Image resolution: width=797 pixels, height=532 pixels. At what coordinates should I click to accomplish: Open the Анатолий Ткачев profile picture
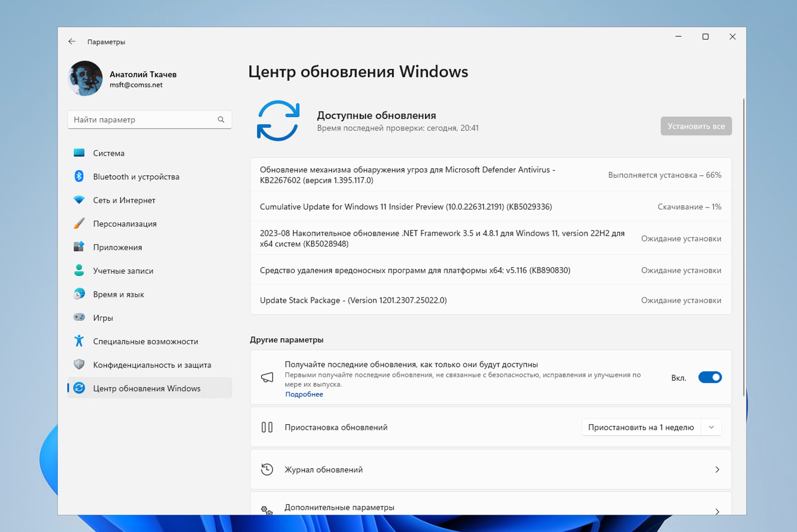pos(86,79)
